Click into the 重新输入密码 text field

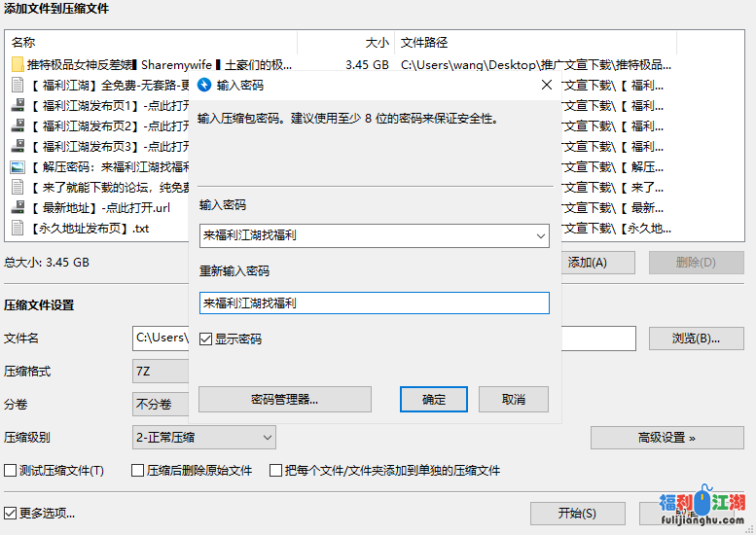[374, 303]
